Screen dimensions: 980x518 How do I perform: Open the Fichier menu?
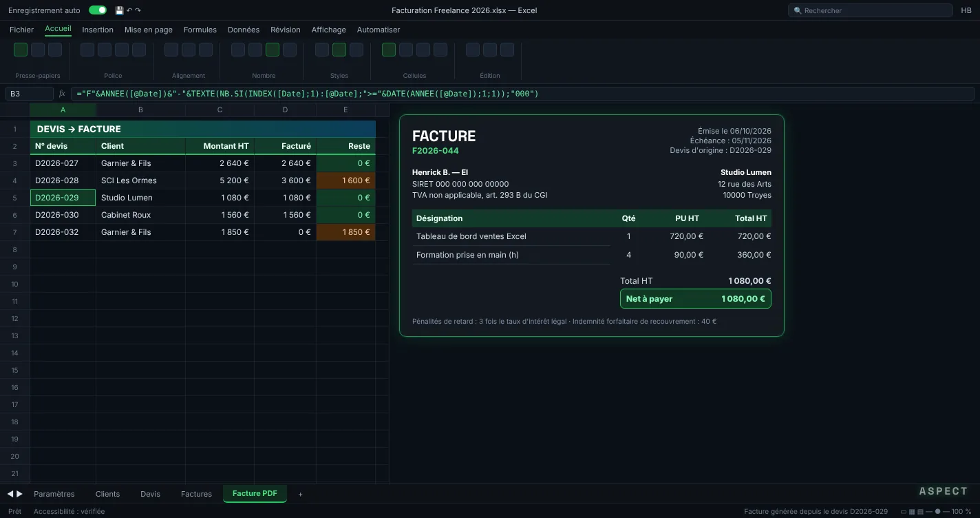[21, 30]
